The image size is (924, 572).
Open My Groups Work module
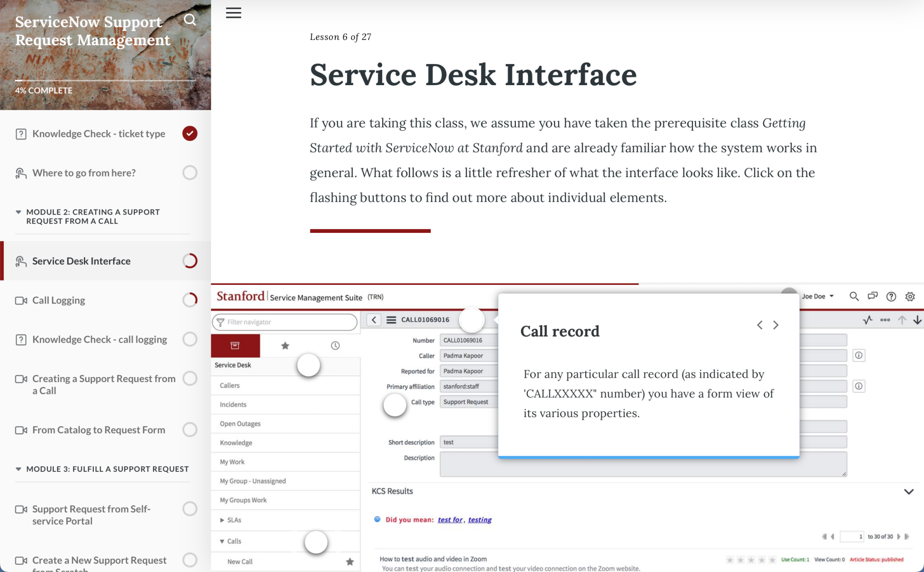click(x=243, y=500)
